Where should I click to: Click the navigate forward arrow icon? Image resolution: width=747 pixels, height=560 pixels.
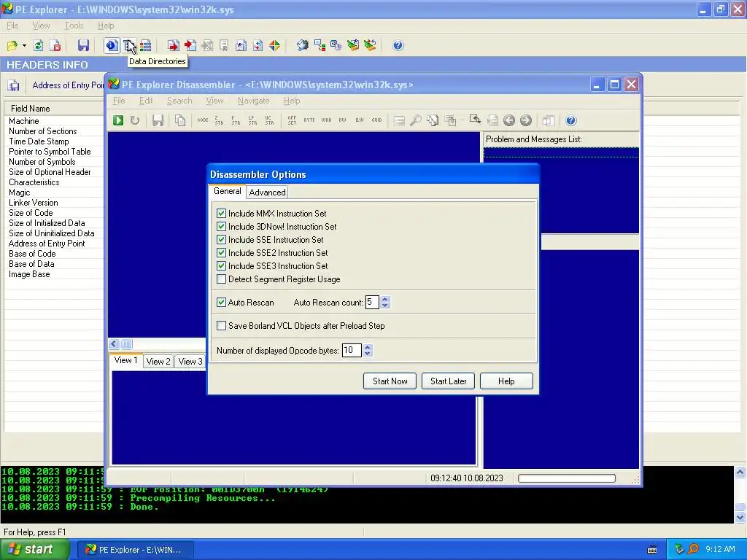click(x=526, y=120)
